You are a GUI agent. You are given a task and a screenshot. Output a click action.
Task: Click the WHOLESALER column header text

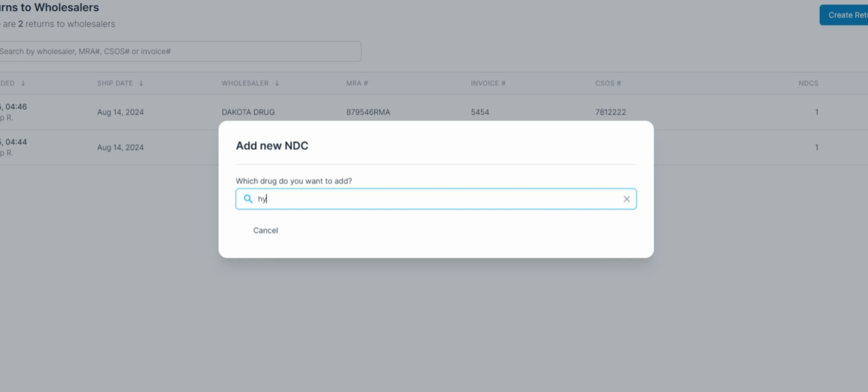(245, 83)
